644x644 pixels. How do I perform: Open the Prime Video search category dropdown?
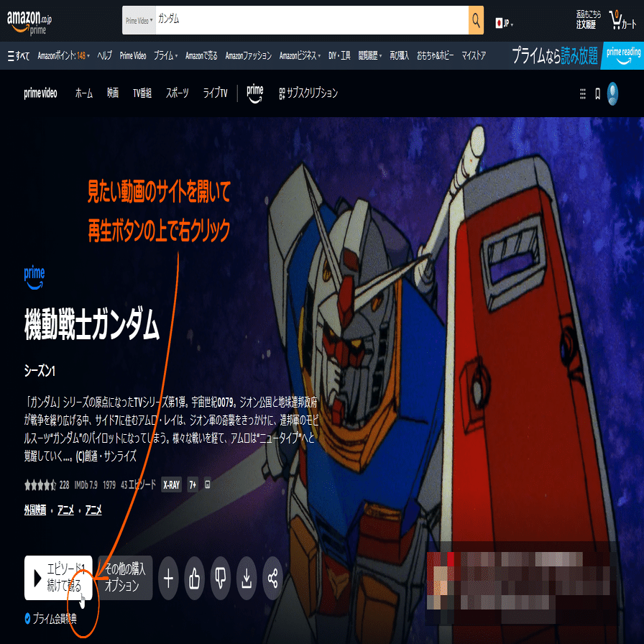tap(139, 20)
